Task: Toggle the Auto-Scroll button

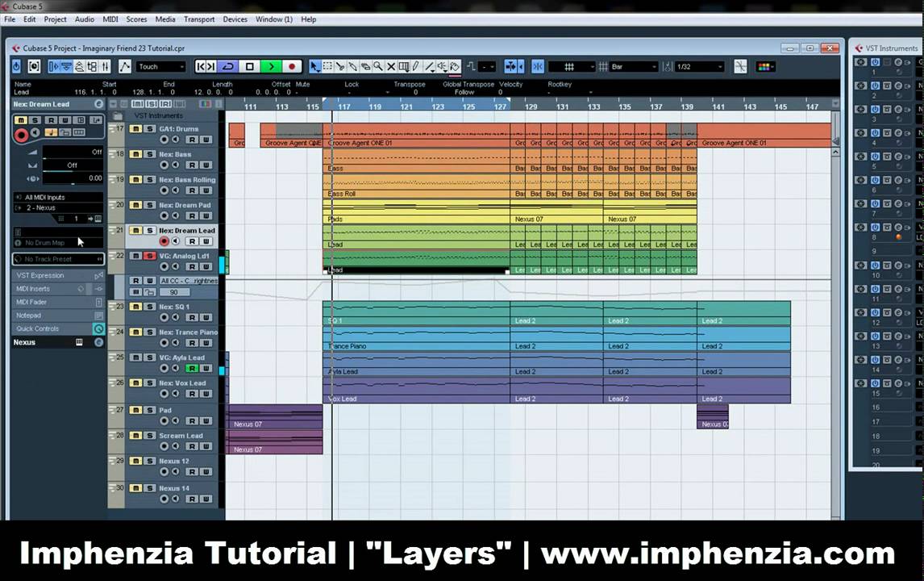Action: [x=511, y=67]
